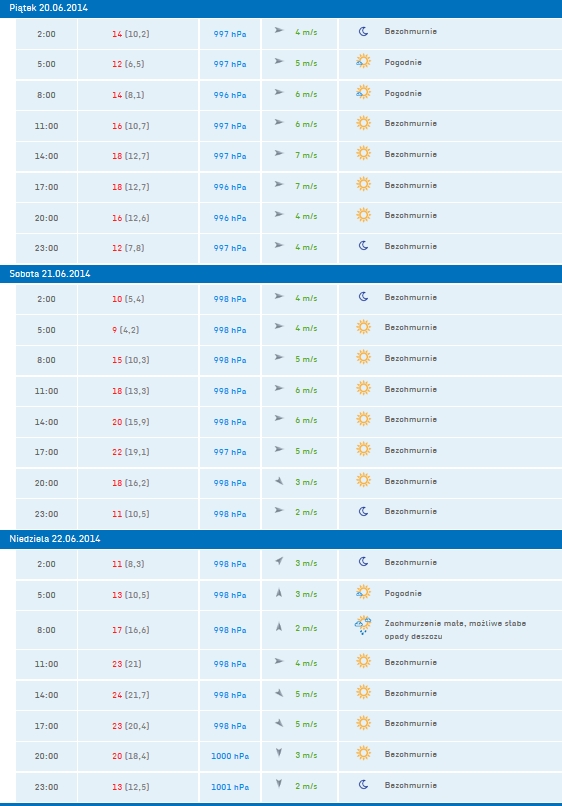This screenshot has height=806, width=562.
Task: Select the Sobota 21.06.2014 header
Action: [281, 273]
